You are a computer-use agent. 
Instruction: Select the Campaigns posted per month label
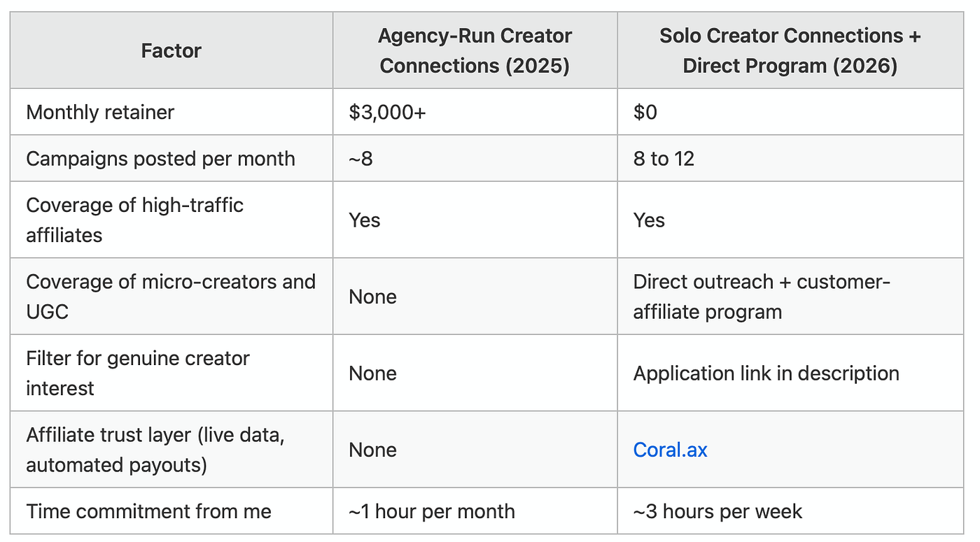[160, 159]
